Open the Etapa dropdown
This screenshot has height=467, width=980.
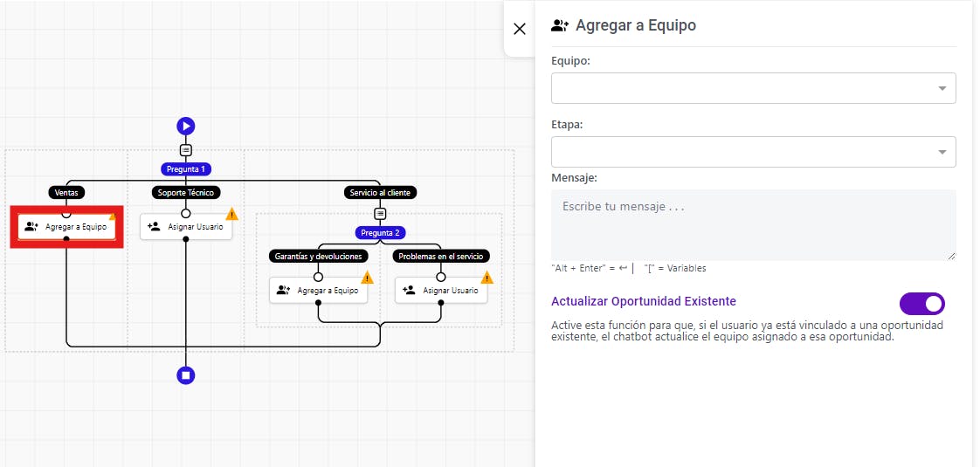coord(753,152)
